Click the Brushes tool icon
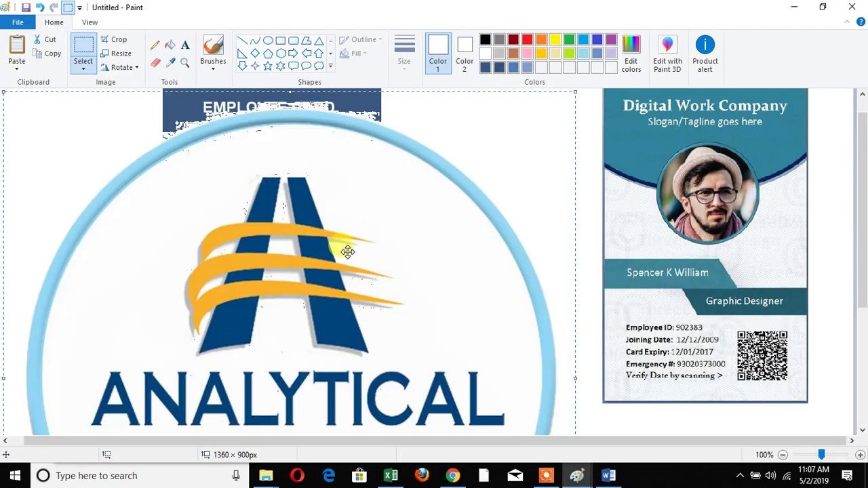The width and height of the screenshot is (868, 488). pyautogui.click(x=213, y=45)
